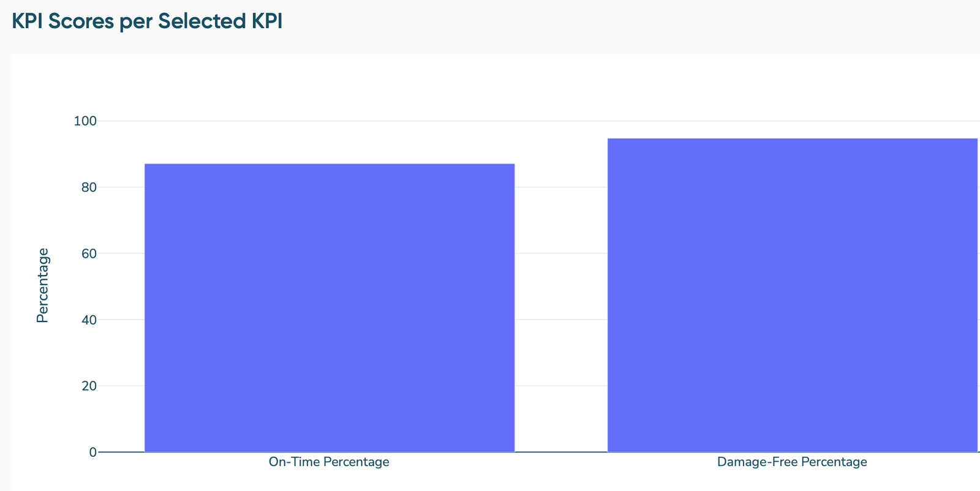
Task: Click the 80 y-axis tick label
Action: [89, 187]
